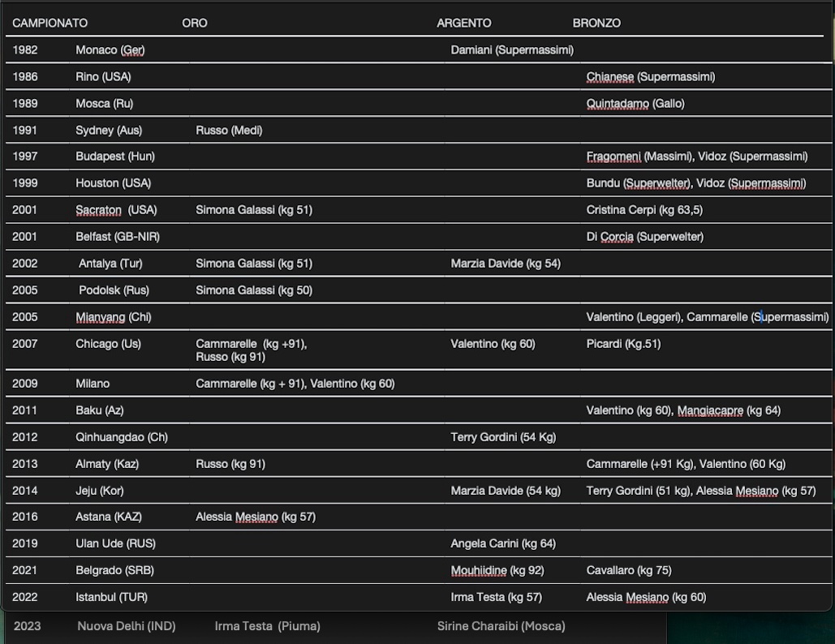The width and height of the screenshot is (835, 644).
Task: Select the Mianyang (Chi) cell
Action: point(114,317)
